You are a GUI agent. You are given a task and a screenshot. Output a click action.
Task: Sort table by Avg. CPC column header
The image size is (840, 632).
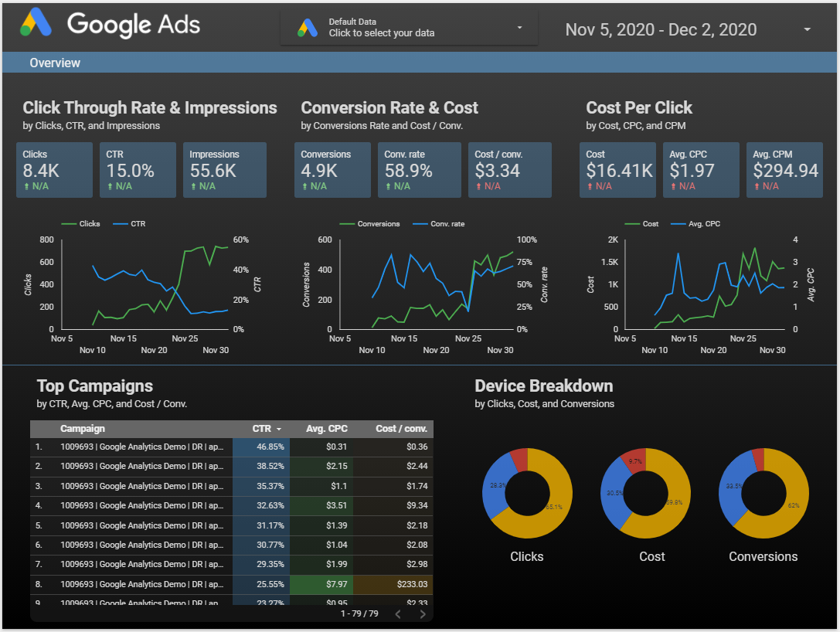point(325,429)
